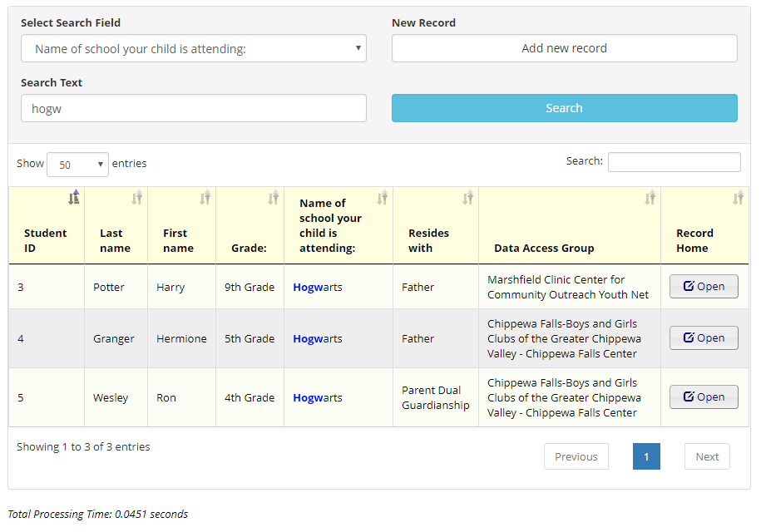Click sort icon in Last name header

137,197
